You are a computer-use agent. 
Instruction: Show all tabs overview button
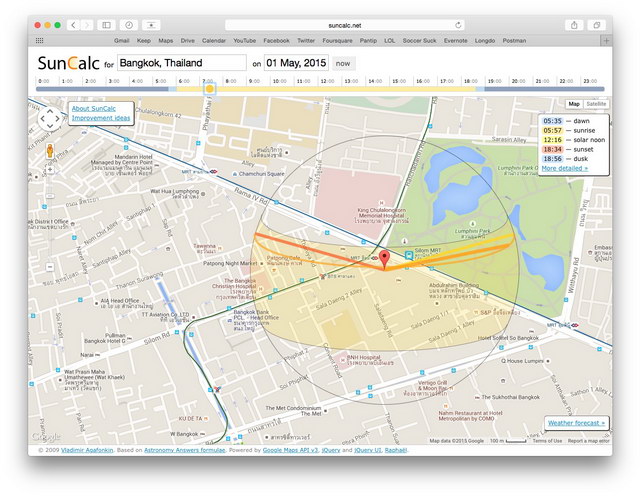(x=597, y=24)
